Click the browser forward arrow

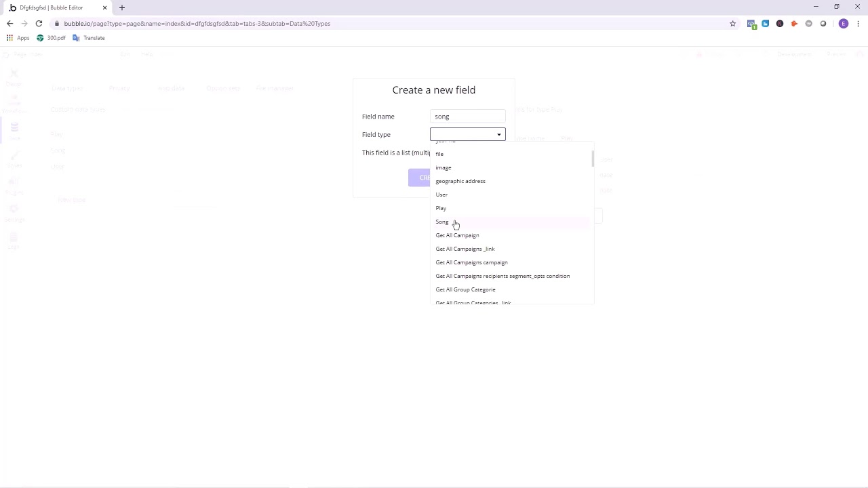click(x=24, y=24)
